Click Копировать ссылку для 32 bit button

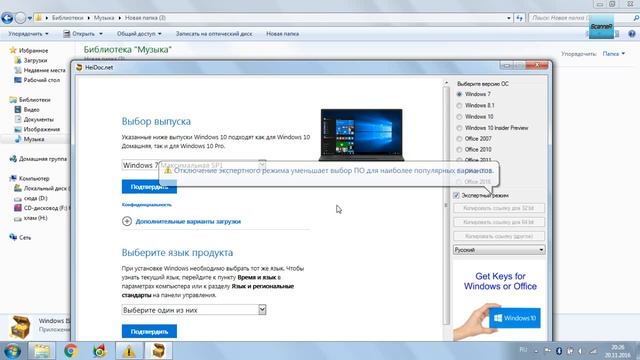tap(499, 208)
